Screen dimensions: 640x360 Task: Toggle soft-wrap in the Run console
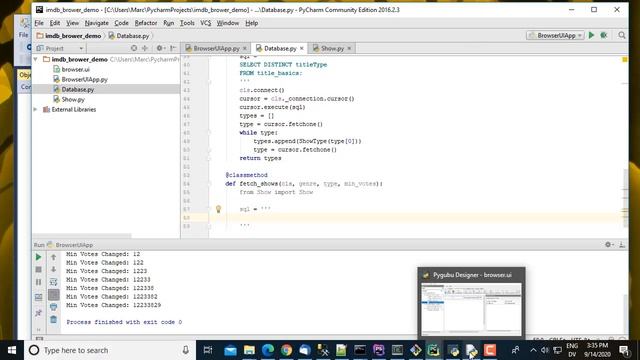click(x=53, y=282)
